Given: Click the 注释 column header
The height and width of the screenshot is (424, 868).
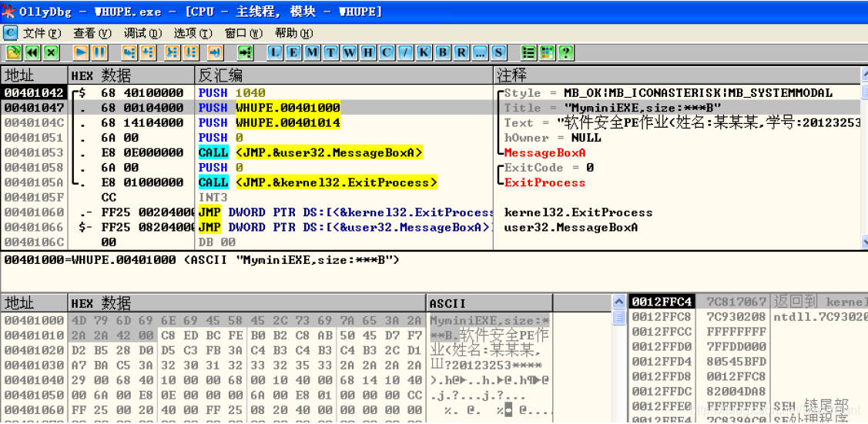Looking at the screenshot, I should click(676, 75).
